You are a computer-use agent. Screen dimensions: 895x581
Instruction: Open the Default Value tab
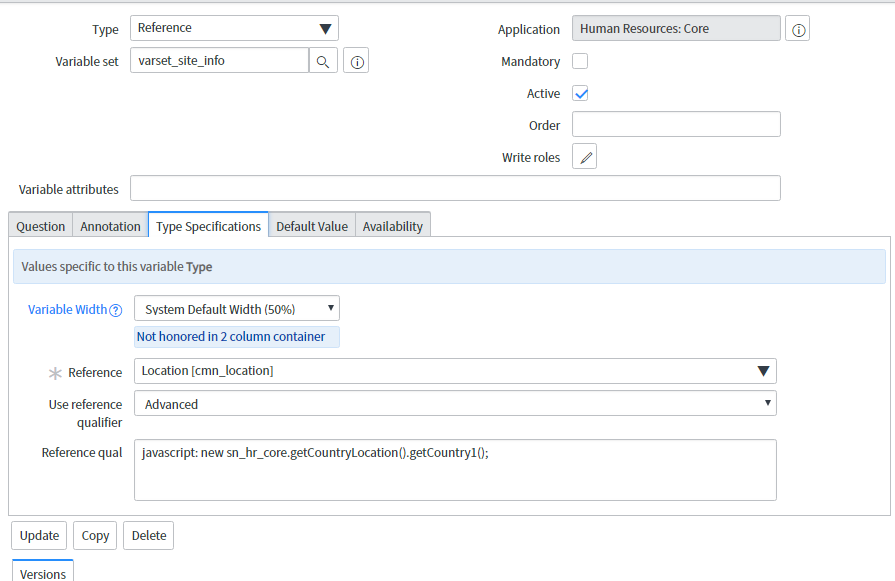pos(312,226)
